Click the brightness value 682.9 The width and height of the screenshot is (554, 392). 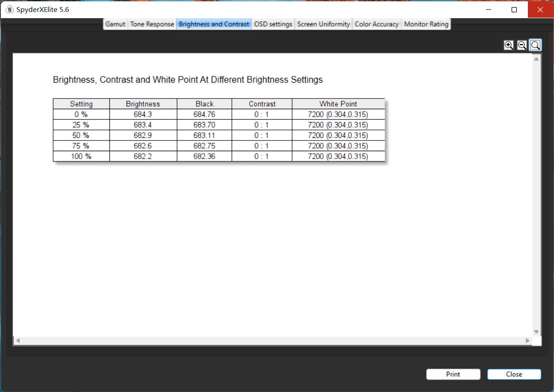143,136
